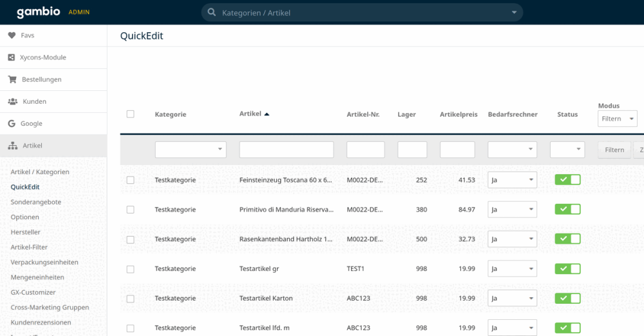Open the Kategorie filter dropdown

point(191,149)
